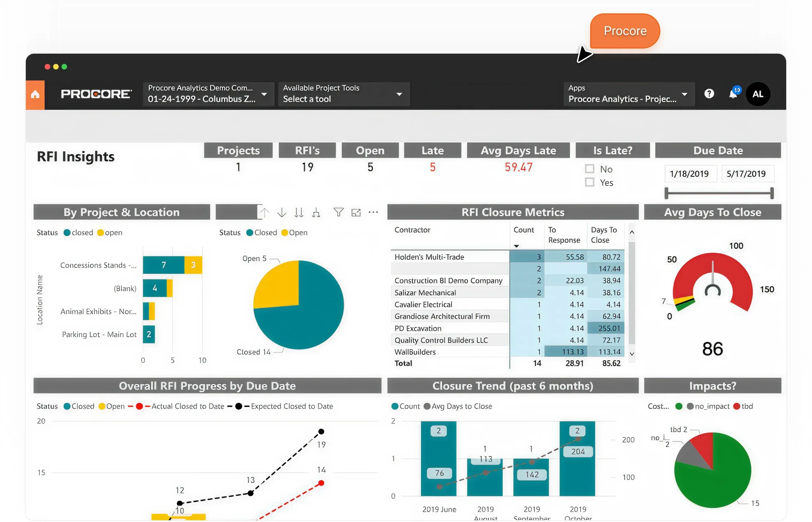Image resolution: width=812 pixels, height=522 pixels.
Task: Click no_impact legend in Impacts chart
Action: pos(708,406)
